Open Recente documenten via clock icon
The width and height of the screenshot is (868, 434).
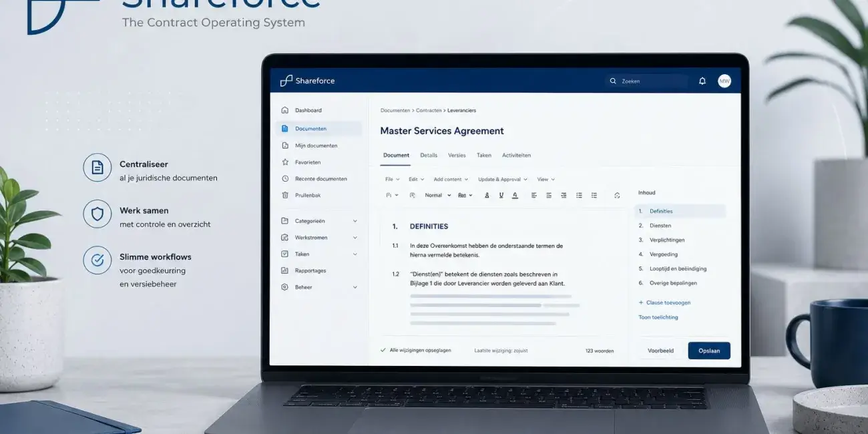point(285,179)
